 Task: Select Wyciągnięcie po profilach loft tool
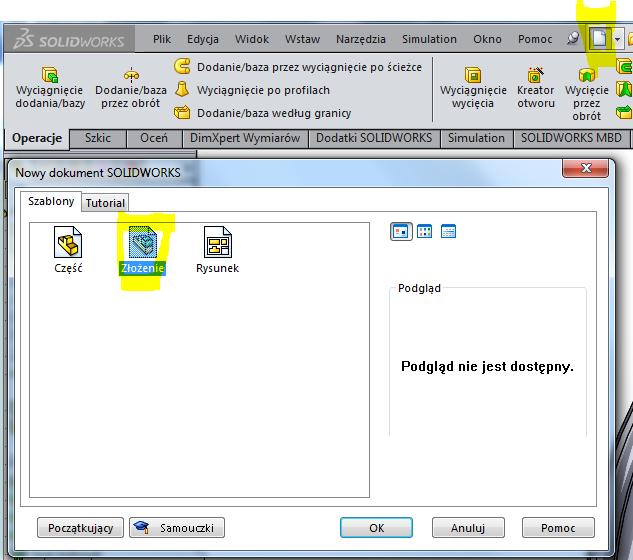coord(252,90)
